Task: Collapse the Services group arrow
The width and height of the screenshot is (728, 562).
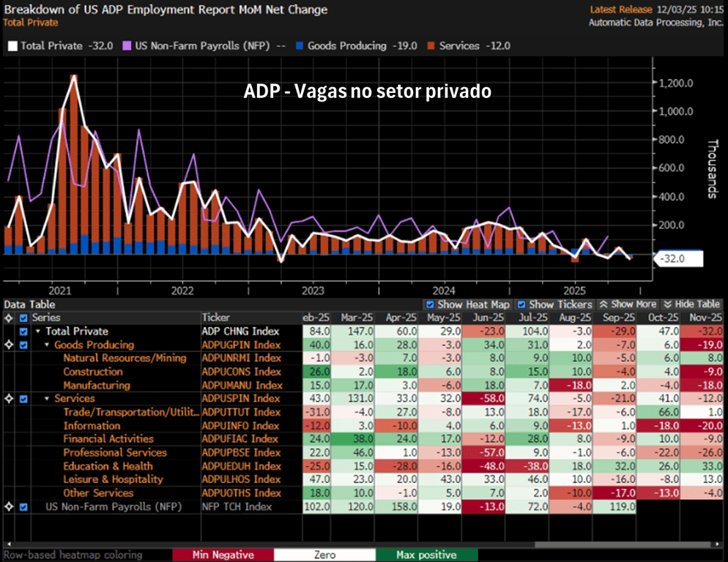Action: (x=47, y=399)
